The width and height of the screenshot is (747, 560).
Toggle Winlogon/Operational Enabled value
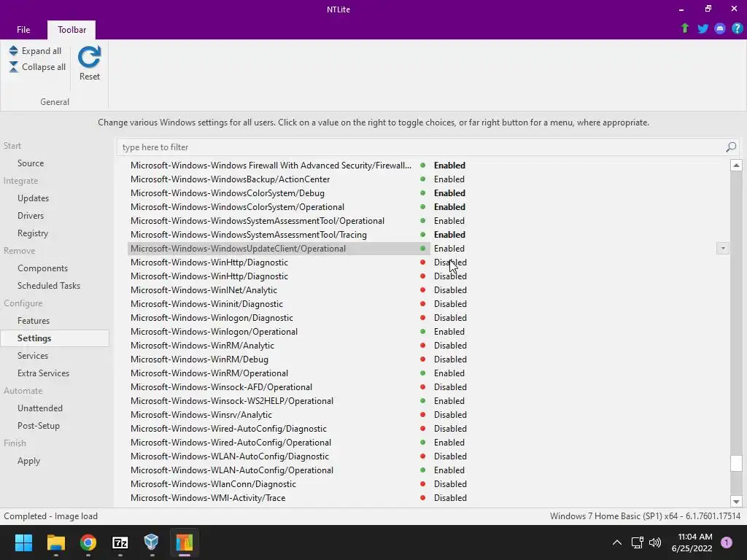pos(449,332)
